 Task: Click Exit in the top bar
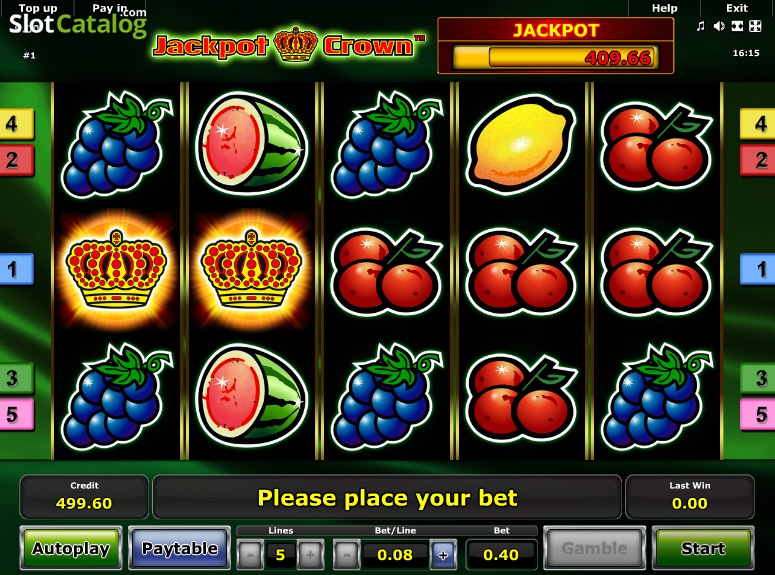pos(737,8)
